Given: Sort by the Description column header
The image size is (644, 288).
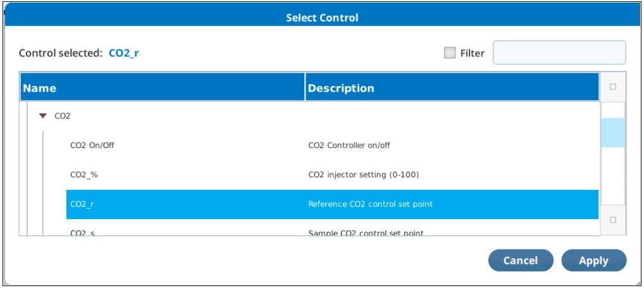Looking at the screenshot, I should tap(452, 87).
